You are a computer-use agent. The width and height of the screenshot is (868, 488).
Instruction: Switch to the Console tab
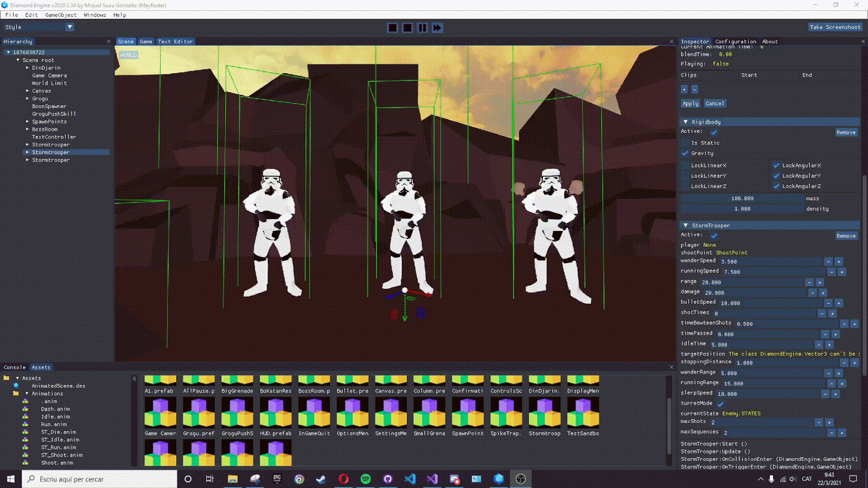coord(15,368)
